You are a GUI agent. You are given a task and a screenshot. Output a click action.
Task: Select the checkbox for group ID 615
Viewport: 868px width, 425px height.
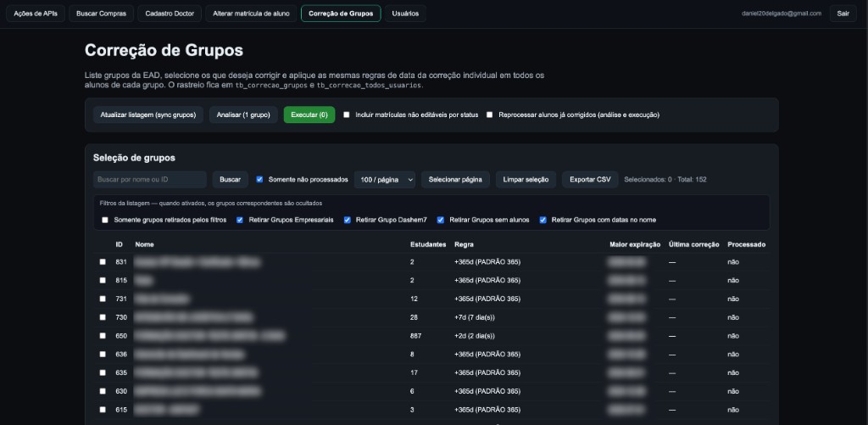(x=103, y=410)
